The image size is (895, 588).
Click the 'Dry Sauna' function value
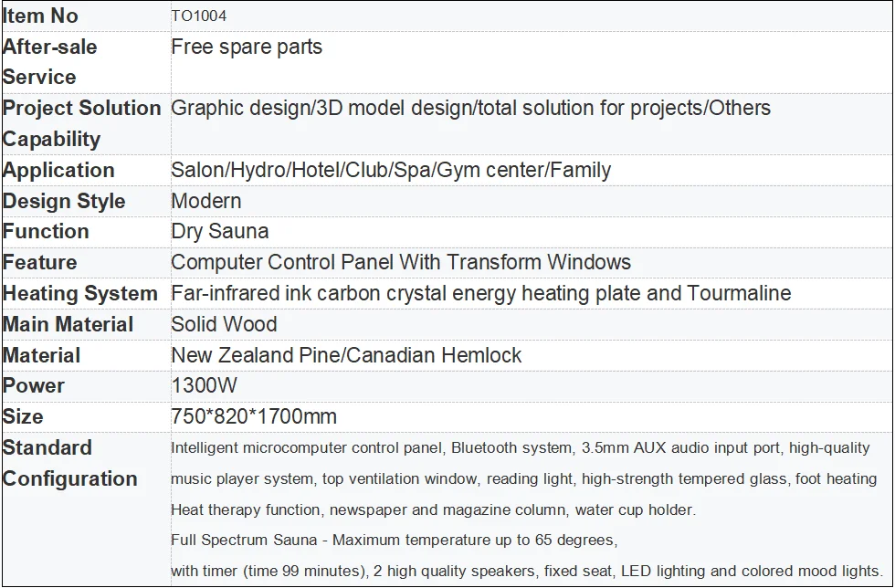coord(219,232)
